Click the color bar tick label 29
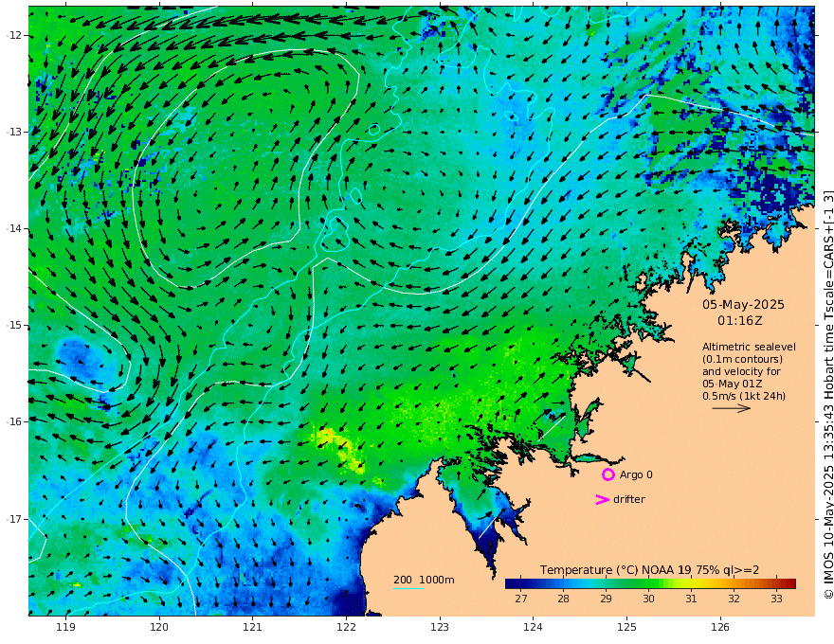834x644 pixels. pyautogui.click(x=606, y=599)
